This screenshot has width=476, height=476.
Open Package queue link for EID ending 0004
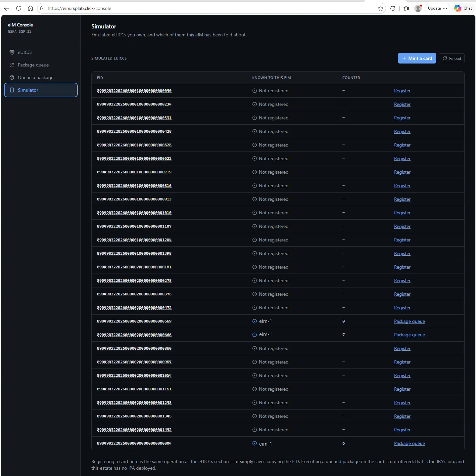tap(409, 443)
